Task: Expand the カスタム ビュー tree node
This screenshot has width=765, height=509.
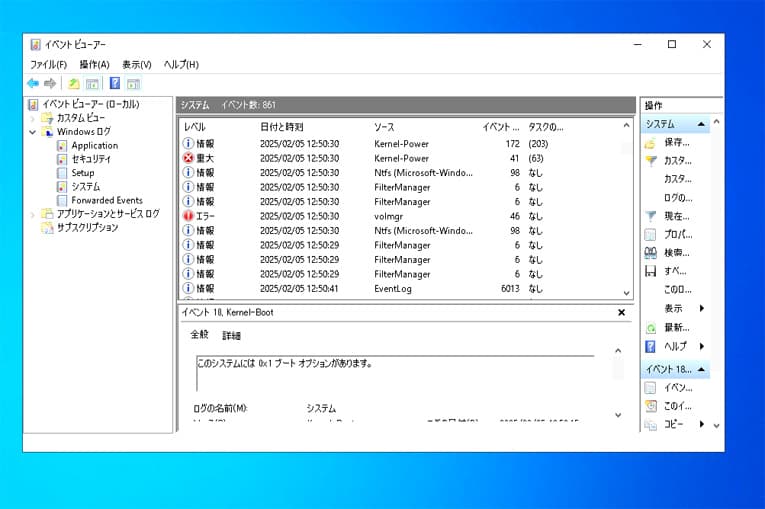Action: (33, 118)
